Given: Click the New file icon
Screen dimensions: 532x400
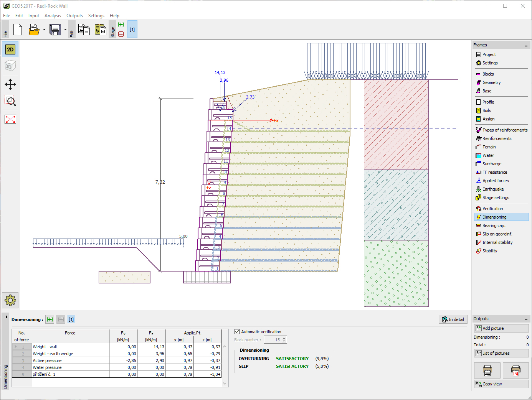Looking at the screenshot, I should 18,30.
